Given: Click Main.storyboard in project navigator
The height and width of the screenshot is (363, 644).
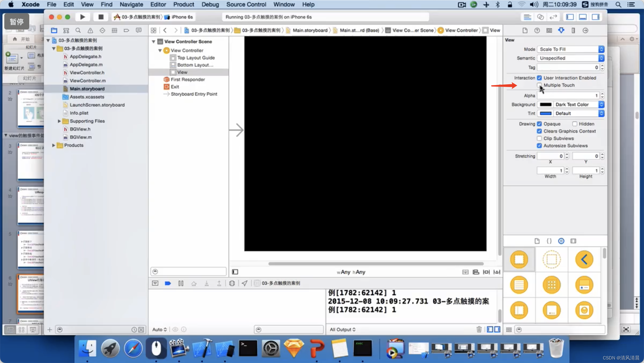Looking at the screenshot, I should [x=87, y=89].
